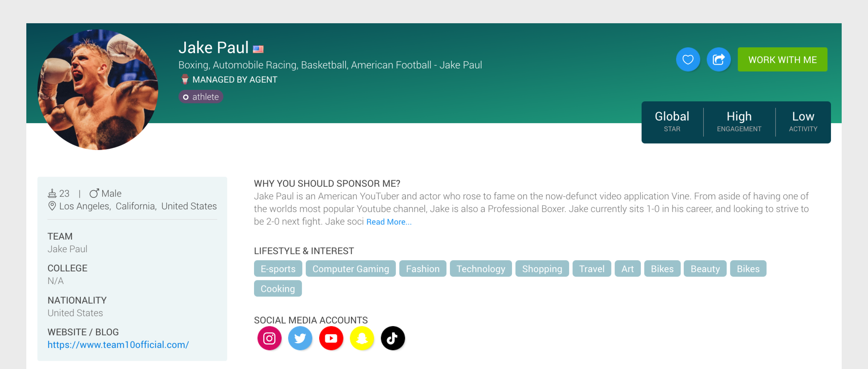Click Jake Paul's profile photo
The height and width of the screenshot is (369, 868).
98,90
